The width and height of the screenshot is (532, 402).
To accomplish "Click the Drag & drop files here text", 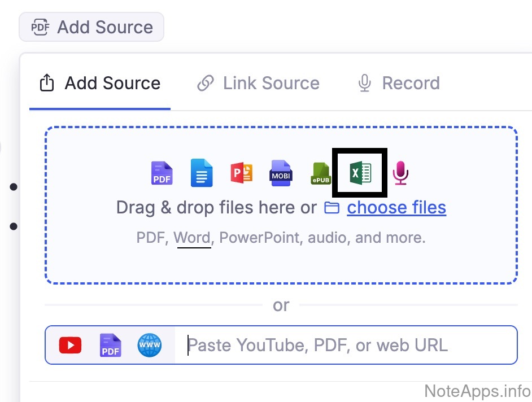I will (x=216, y=208).
